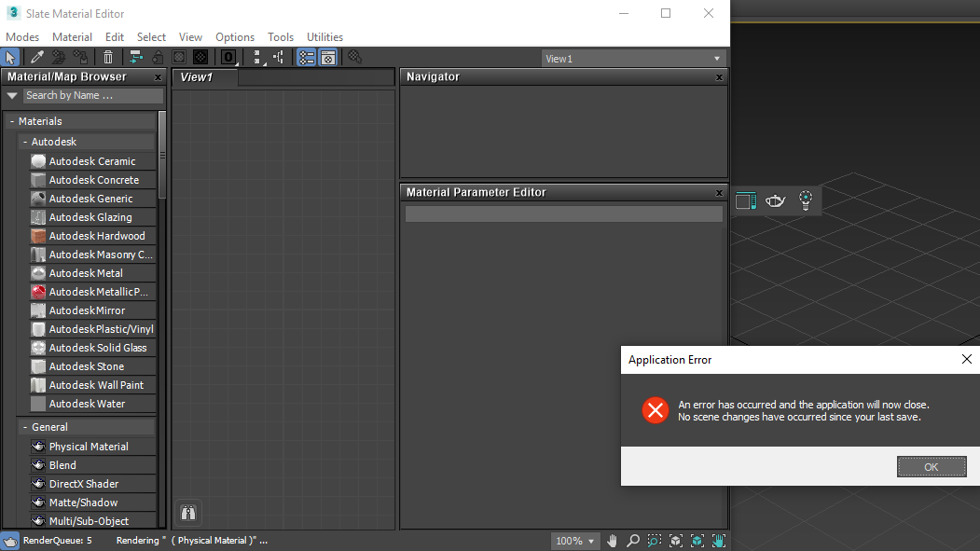Select Autodesk Mirror material
The image size is (980, 551).
tap(92, 310)
